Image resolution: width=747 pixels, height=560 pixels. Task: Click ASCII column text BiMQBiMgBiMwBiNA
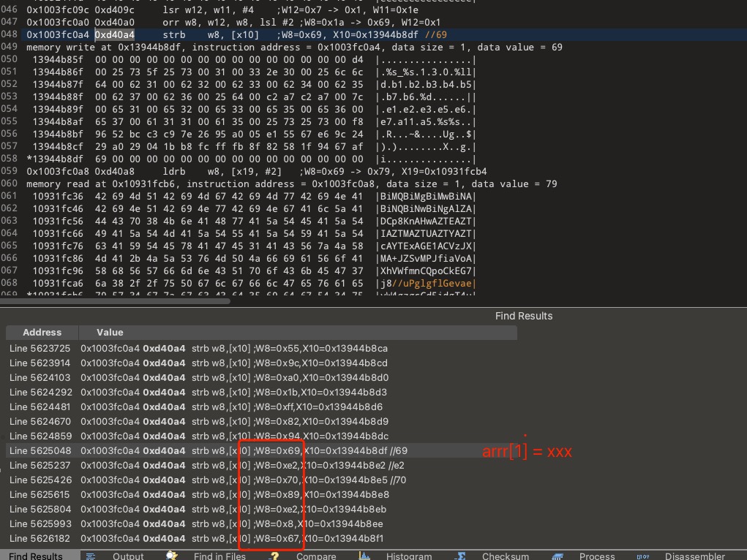[x=426, y=196]
